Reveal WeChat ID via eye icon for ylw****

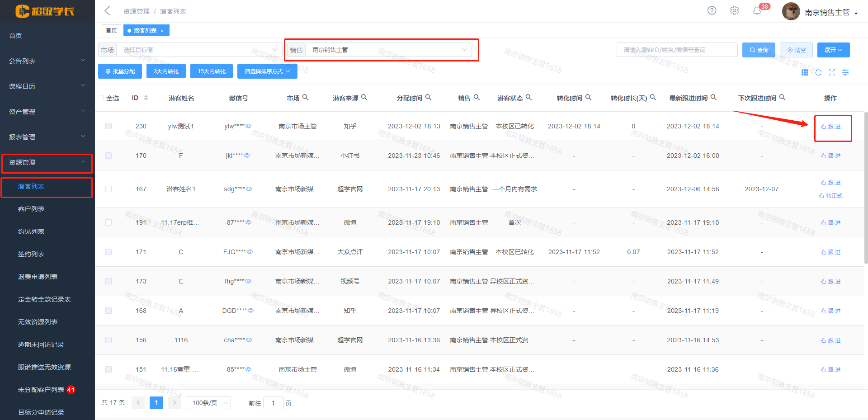pos(249,126)
